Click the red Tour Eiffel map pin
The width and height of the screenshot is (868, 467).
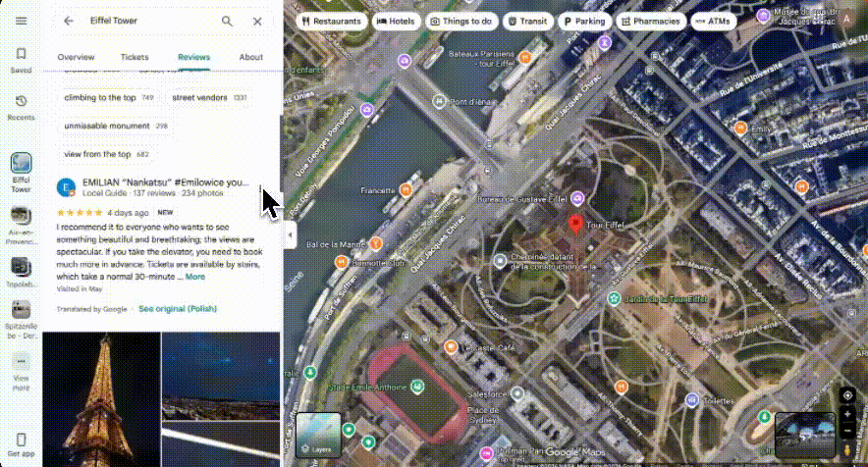[x=575, y=225]
